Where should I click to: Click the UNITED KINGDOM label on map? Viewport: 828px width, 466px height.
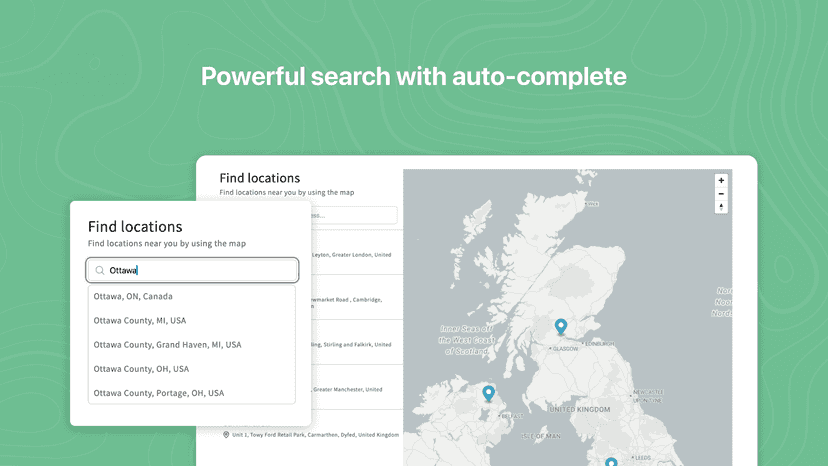pyautogui.click(x=580, y=409)
